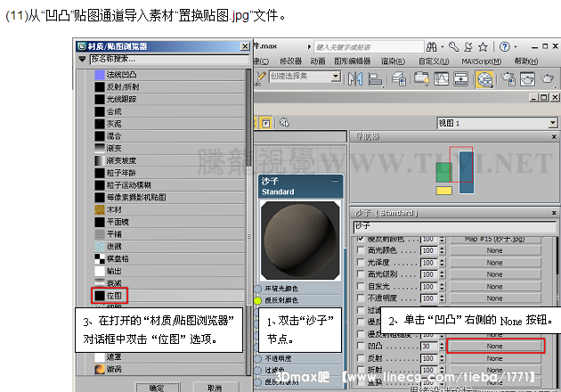Open the blue question mark help icon
Screen dimensions: 561x392
[505, 47]
